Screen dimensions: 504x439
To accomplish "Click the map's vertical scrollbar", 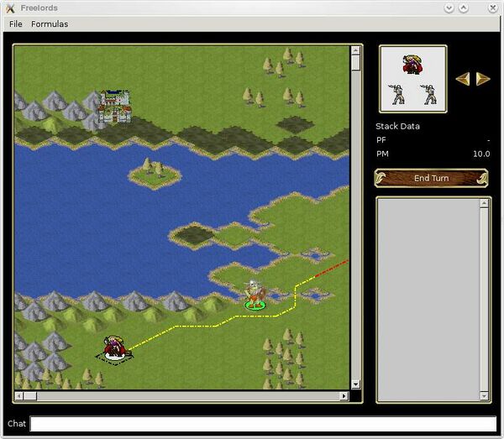I will click(355, 217).
